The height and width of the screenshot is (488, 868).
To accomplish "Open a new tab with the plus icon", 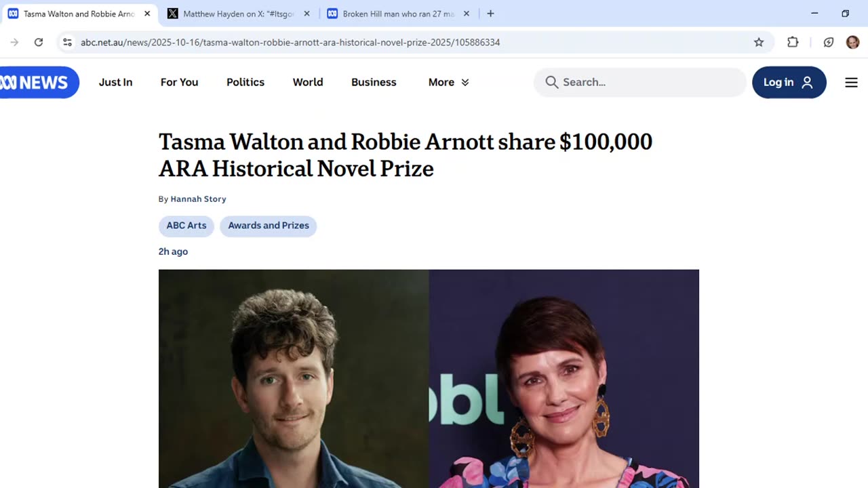I will pyautogui.click(x=490, y=14).
